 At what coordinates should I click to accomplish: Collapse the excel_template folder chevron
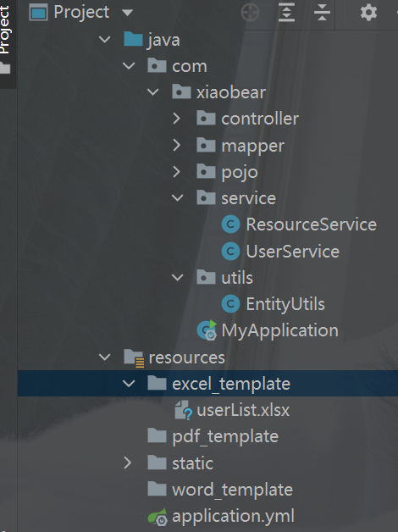(x=129, y=384)
